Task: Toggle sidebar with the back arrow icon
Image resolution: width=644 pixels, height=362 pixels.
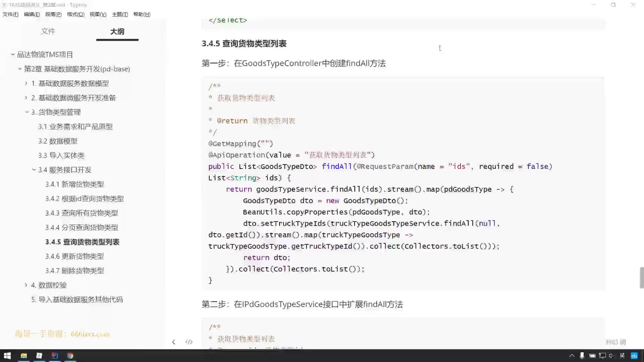Action: 173,342
